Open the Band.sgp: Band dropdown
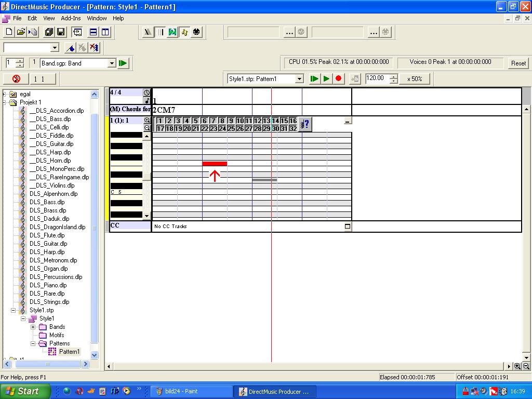This screenshot has height=399, width=532. pos(112,63)
